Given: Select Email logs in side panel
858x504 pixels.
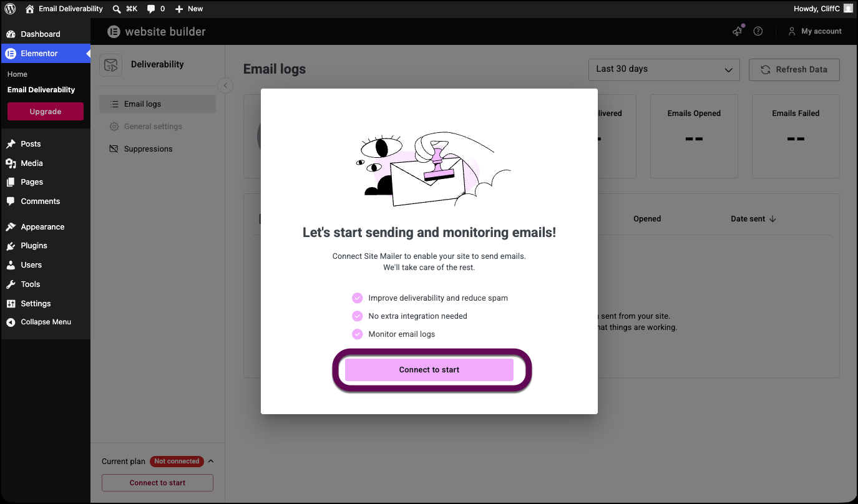Looking at the screenshot, I should pos(157,104).
